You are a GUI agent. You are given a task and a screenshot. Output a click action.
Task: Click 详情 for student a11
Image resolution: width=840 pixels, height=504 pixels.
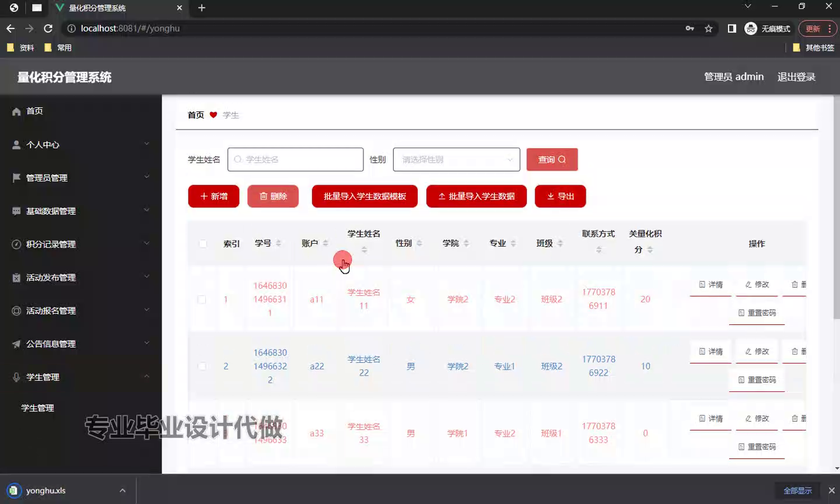point(710,285)
